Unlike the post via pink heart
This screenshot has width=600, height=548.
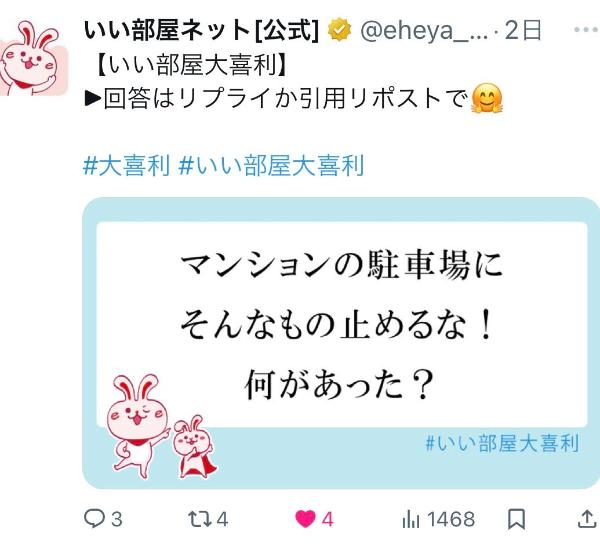(305, 519)
